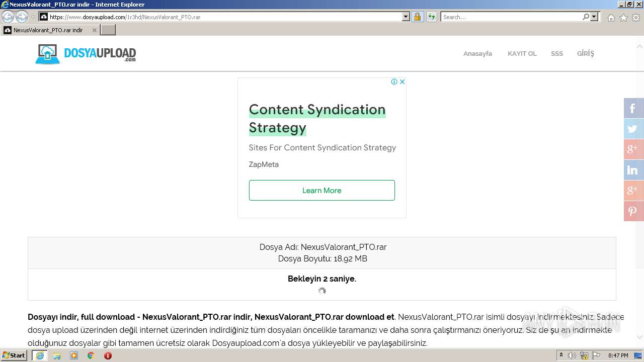Click the Search box in toolbar
The height and width of the screenshot is (362, 644).
[511, 17]
